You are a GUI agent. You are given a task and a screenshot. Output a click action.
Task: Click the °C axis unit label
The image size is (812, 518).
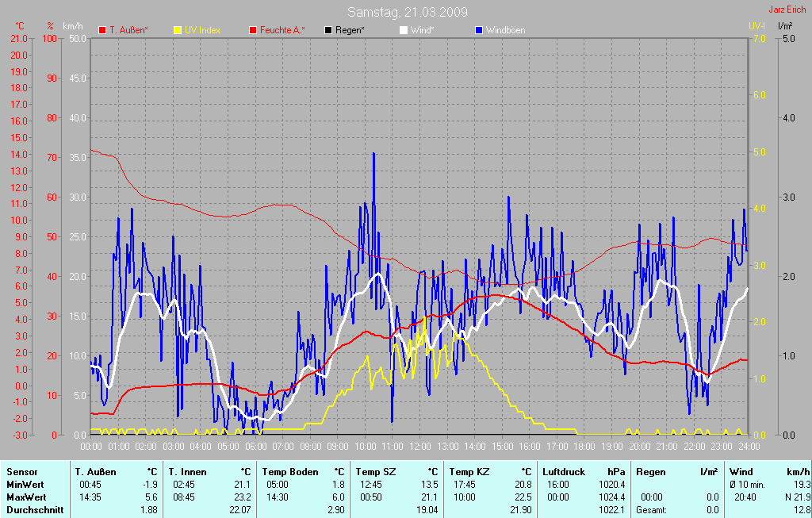(x=20, y=26)
